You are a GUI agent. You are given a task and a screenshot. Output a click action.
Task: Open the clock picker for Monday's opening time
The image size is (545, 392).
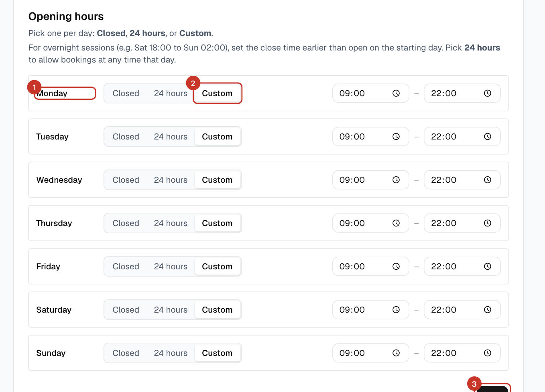click(396, 93)
